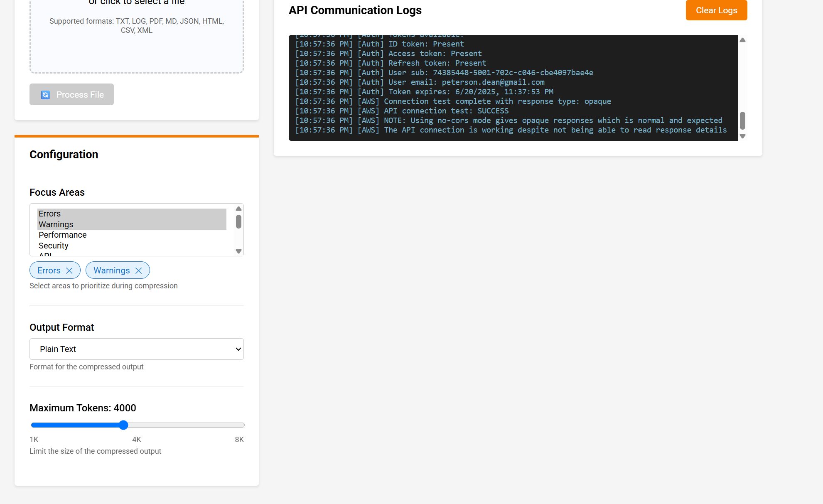This screenshot has width=823, height=504.
Task: Click the Errors tag chip label
Action: coord(49,270)
